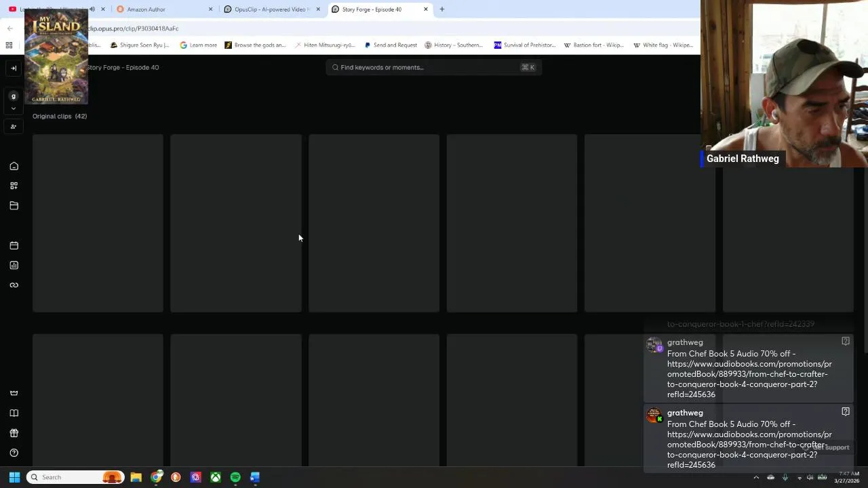Open the 'Browse the gods an...' bookmark
This screenshot has height=488, width=868.
[x=255, y=45]
